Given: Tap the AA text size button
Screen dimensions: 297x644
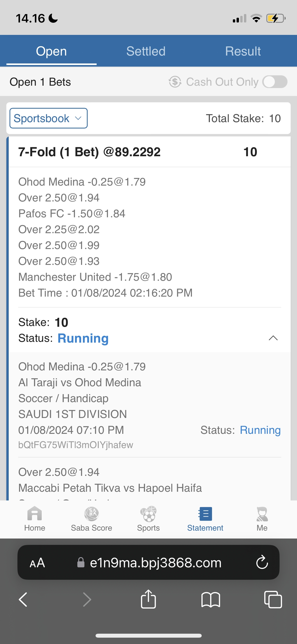Looking at the screenshot, I should [x=37, y=563].
